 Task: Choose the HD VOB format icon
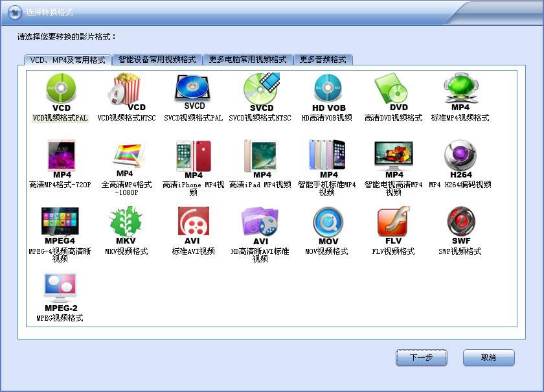tap(328, 92)
